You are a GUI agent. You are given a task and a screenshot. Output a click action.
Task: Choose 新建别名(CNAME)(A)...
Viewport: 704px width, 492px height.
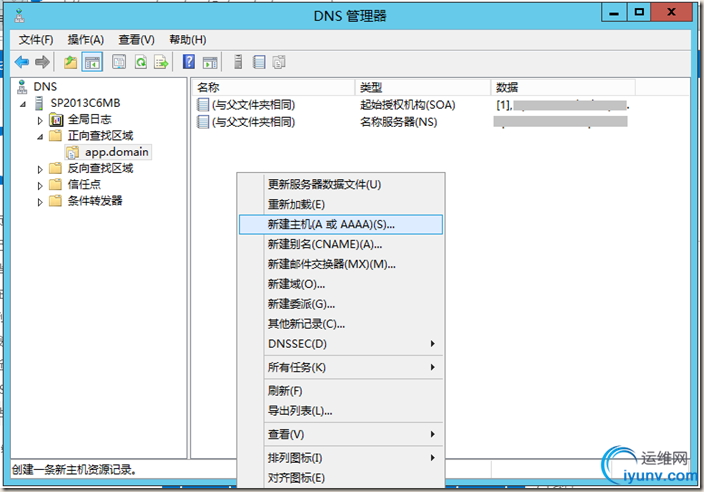(341, 244)
